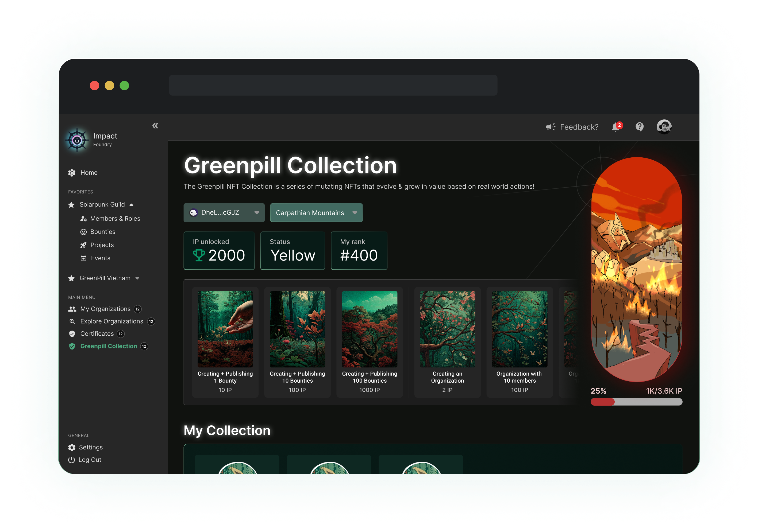Click the Events calendar icon
758x532 pixels.
click(83, 258)
